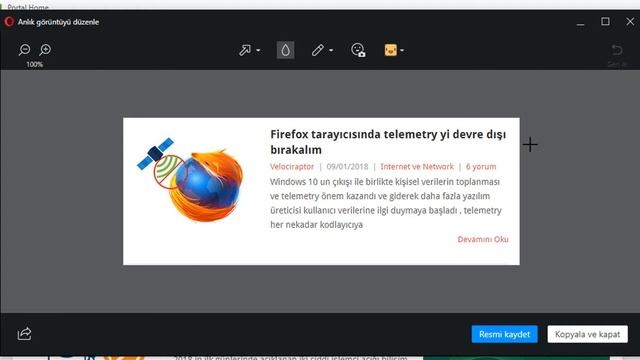Close the snapshot editor window

(x=630, y=21)
